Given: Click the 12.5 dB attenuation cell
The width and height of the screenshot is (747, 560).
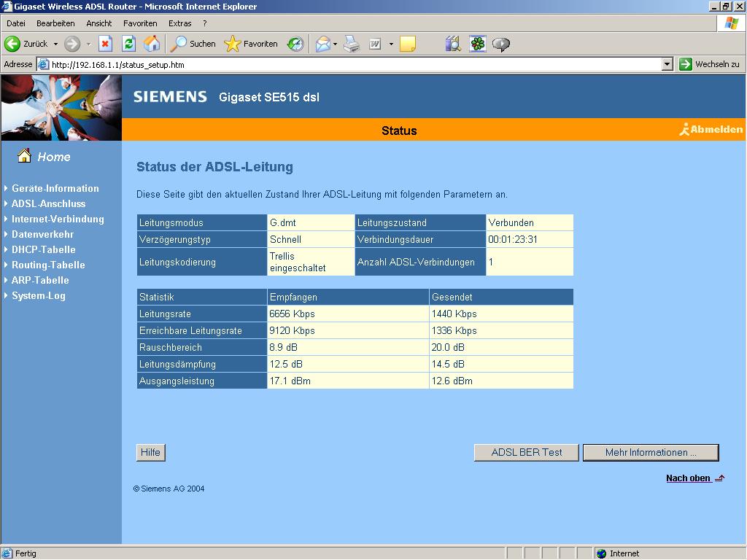Looking at the screenshot, I should pos(348,364).
